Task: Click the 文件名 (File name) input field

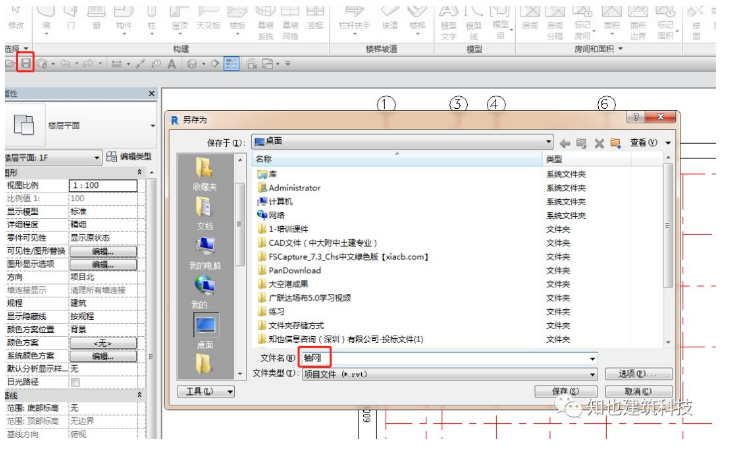Action: pos(449,359)
